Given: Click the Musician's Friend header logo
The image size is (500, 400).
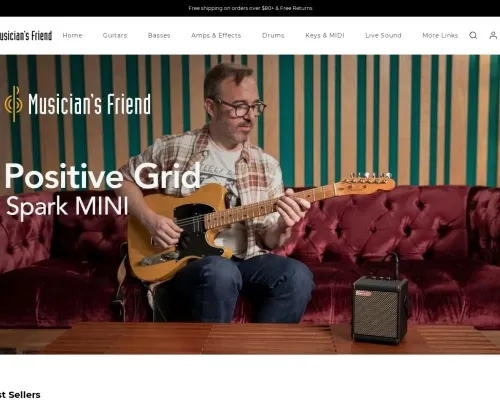Looking at the screenshot, I should point(26,36).
